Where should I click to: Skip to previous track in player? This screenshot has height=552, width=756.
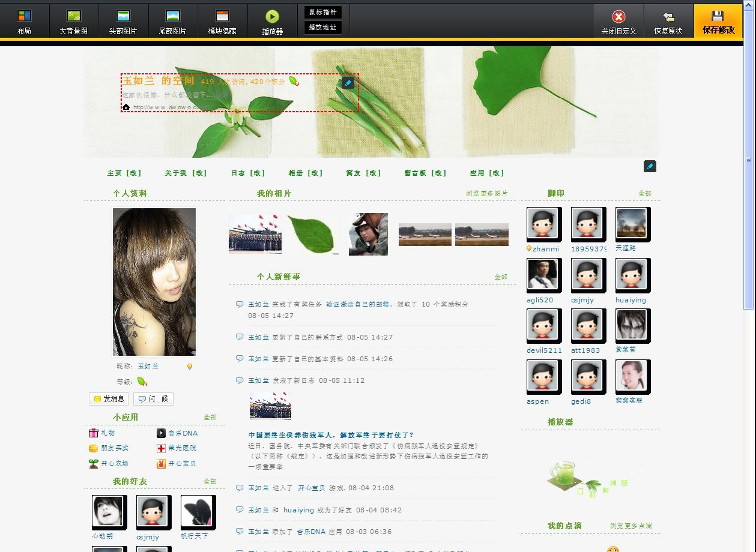point(606,490)
